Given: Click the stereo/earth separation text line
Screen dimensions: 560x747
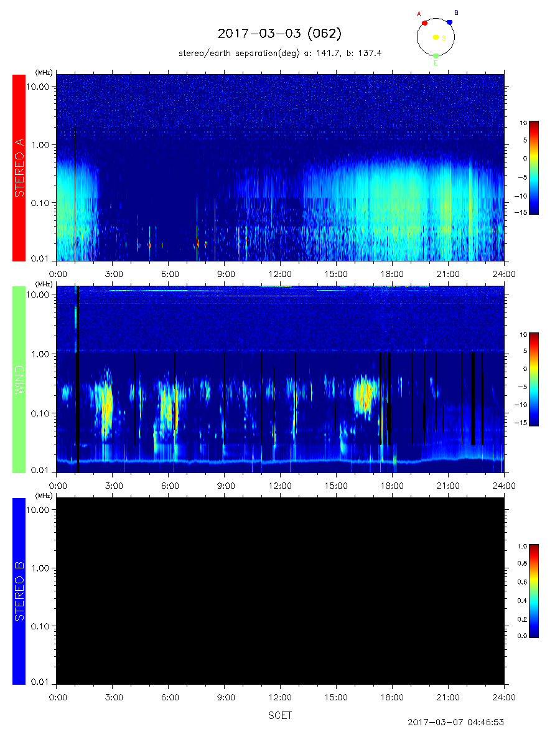Looking at the screenshot, I should click(x=280, y=54).
